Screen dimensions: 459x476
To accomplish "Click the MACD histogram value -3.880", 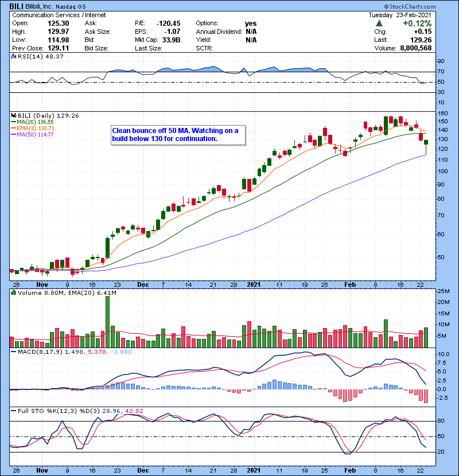I will (121, 352).
